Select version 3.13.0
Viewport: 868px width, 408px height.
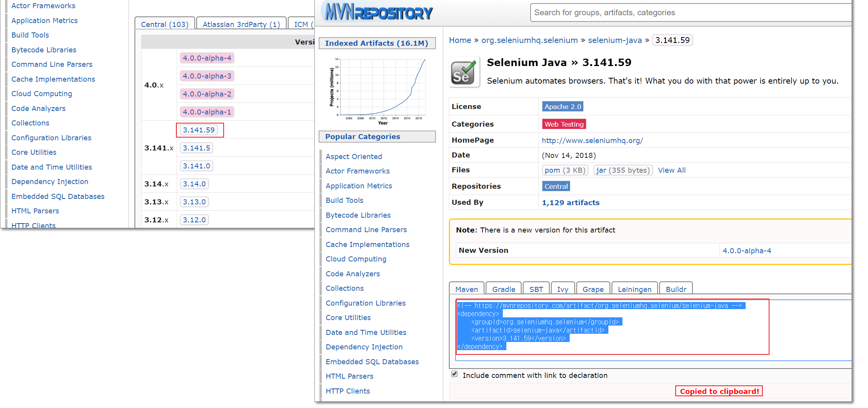coord(194,202)
